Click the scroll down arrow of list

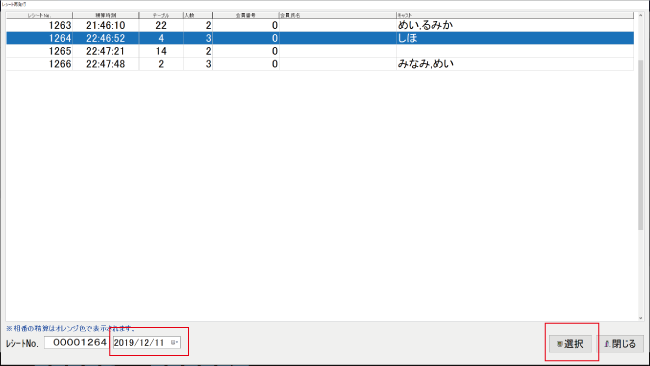[640, 318]
